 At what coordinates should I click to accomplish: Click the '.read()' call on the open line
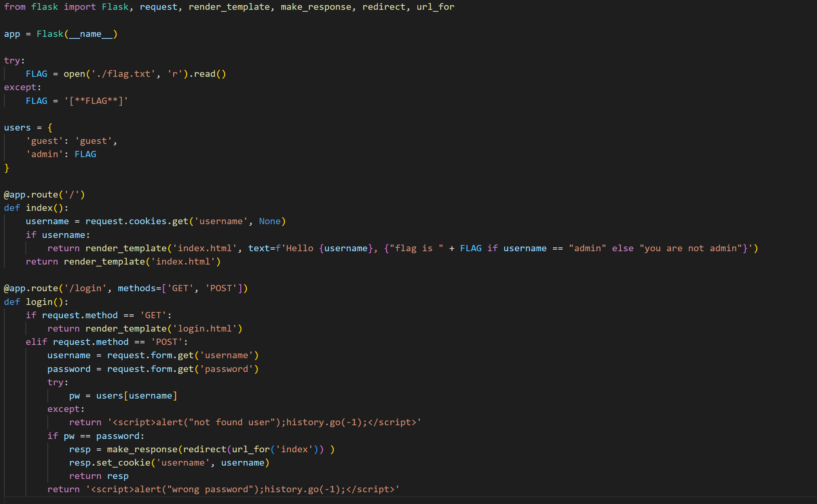click(207, 74)
